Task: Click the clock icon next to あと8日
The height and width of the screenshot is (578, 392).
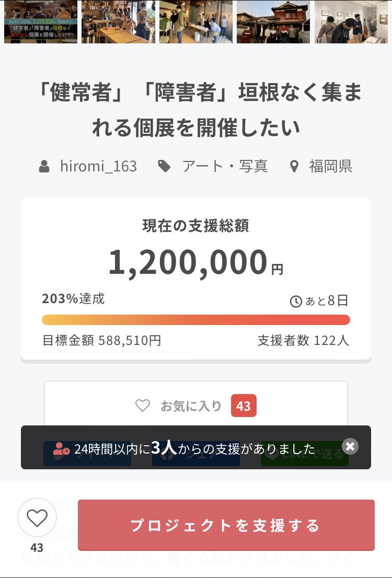Action: [x=296, y=302]
